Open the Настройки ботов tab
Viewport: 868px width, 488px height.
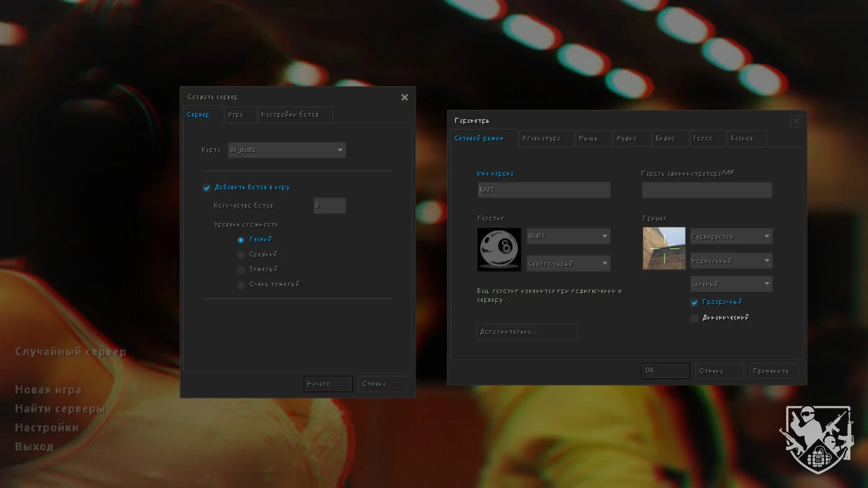(x=290, y=115)
